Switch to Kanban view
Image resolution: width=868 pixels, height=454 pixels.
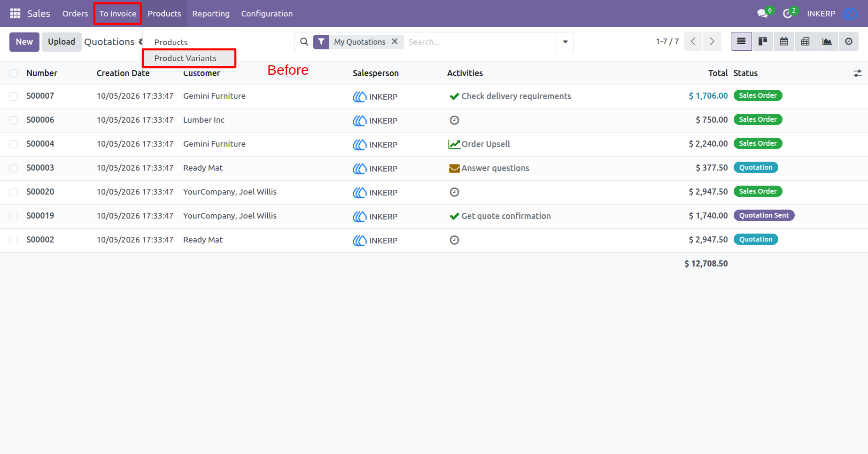click(763, 42)
